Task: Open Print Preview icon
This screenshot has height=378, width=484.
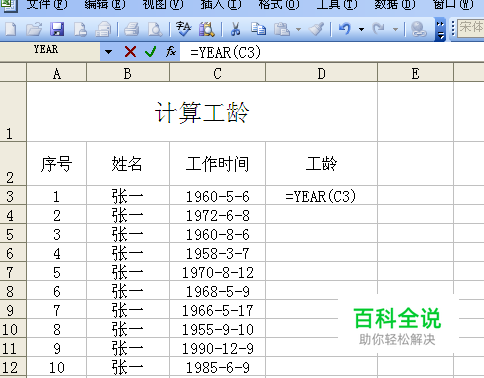Action: (155, 29)
